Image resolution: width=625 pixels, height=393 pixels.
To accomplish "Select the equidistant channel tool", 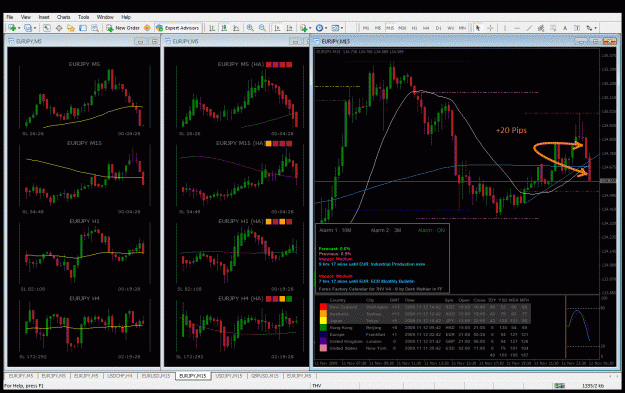I will (x=541, y=28).
